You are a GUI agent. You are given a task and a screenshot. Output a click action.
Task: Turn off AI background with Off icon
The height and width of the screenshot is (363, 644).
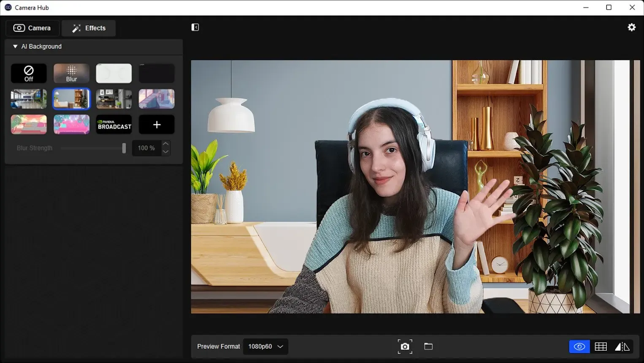29,74
